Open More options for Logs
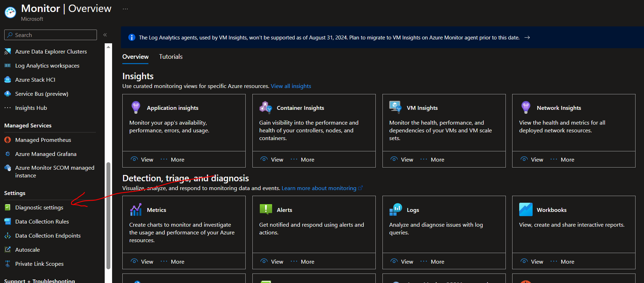The width and height of the screenshot is (644, 283). coord(433,262)
